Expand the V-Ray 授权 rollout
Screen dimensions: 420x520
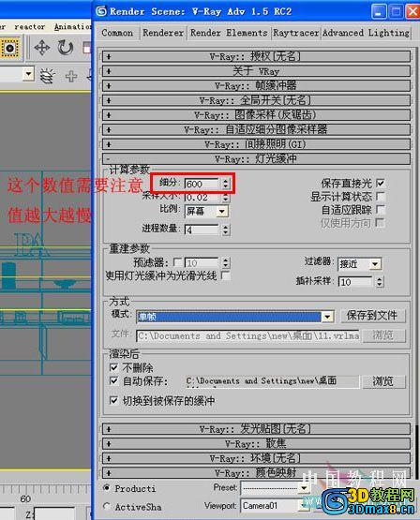(x=256, y=56)
